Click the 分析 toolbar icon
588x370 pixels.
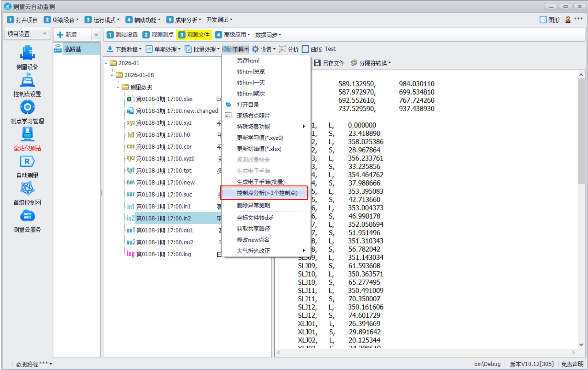click(x=283, y=49)
